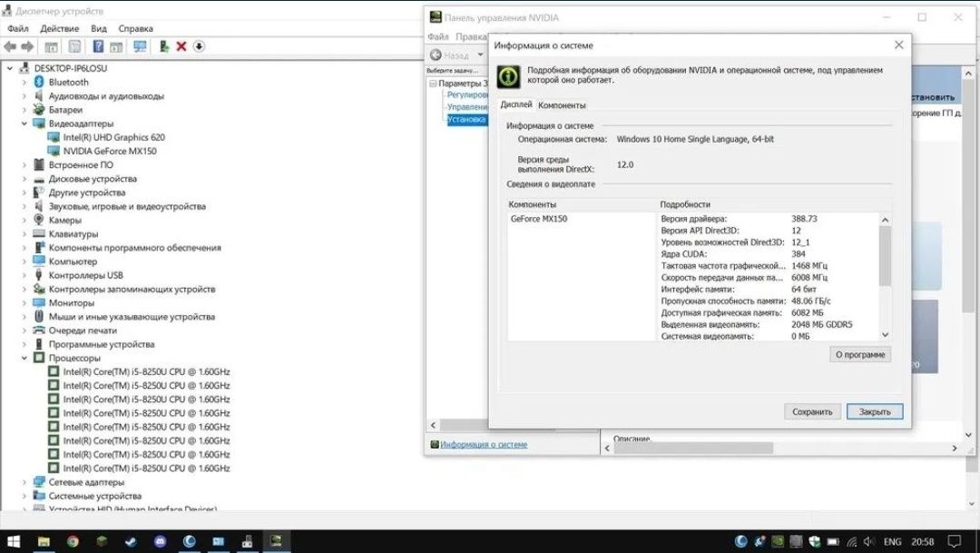Viewport: 980px width, 553px height.
Task: Expand the Дисковые устройства category
Action: click(x=24, y=178)
